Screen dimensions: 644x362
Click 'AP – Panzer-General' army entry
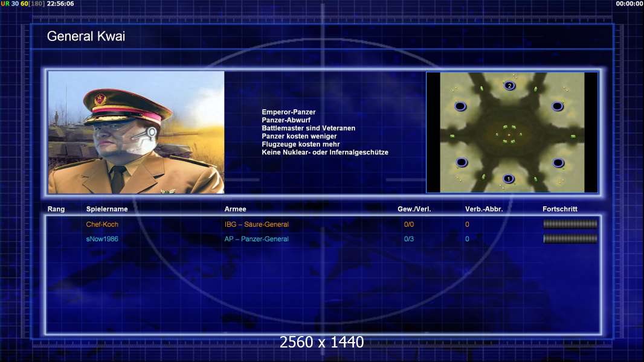pyautogui.click(x=256, y=239)
